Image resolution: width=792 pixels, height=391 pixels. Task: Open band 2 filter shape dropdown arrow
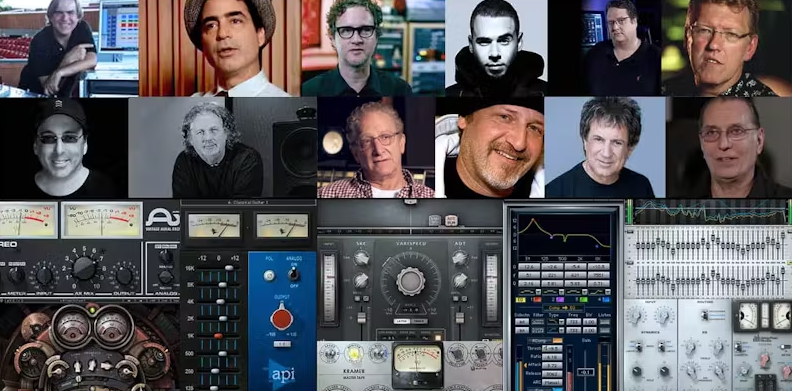tap(562, 291)
